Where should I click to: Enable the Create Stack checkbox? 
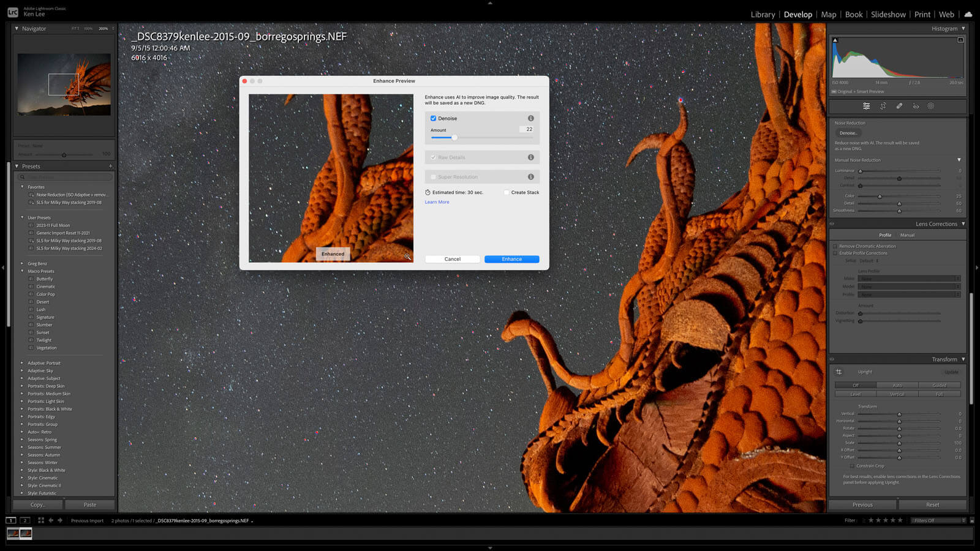click(x=507, y=192)
